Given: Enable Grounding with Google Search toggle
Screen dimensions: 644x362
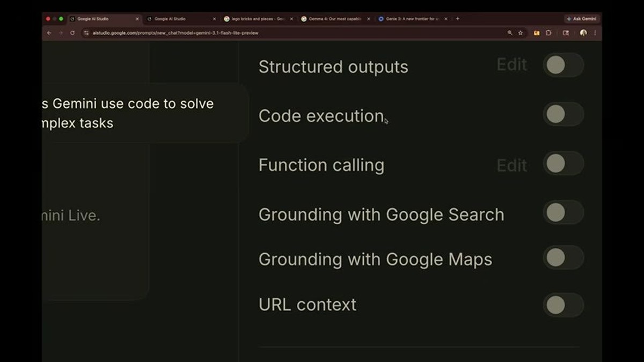Looking at the screenshot, I should tap(563, 213).
